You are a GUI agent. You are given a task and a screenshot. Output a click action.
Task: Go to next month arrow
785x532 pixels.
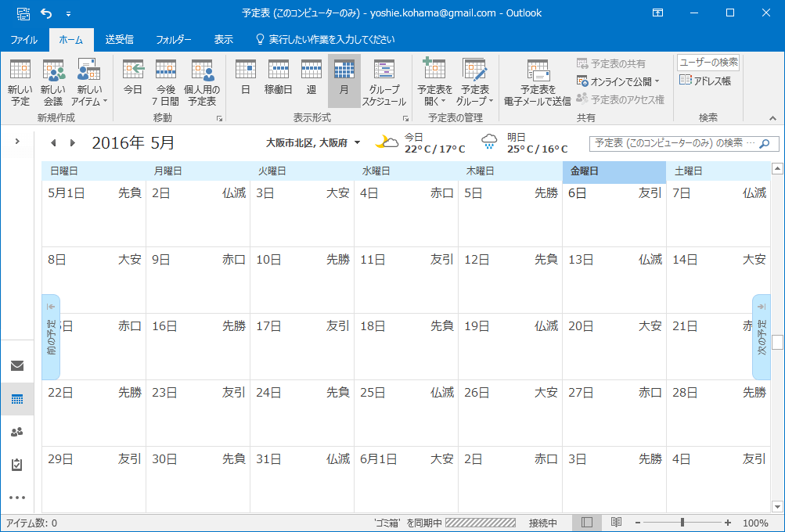73,143
